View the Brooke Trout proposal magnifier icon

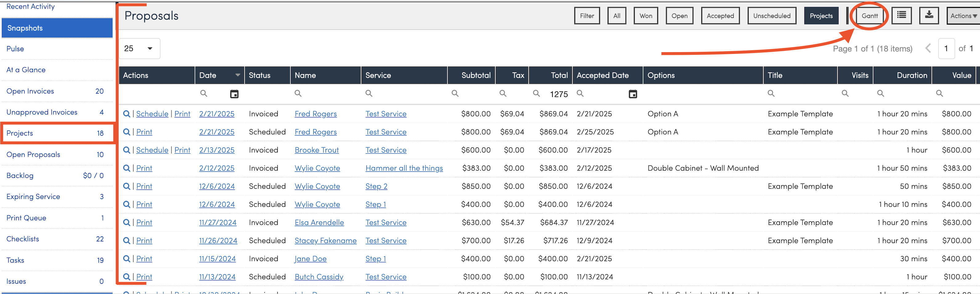[127, 150]
